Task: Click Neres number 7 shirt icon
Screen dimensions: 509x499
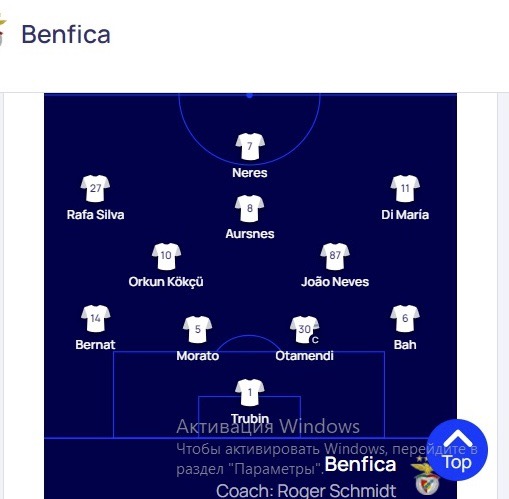Action: coord(250,146)
